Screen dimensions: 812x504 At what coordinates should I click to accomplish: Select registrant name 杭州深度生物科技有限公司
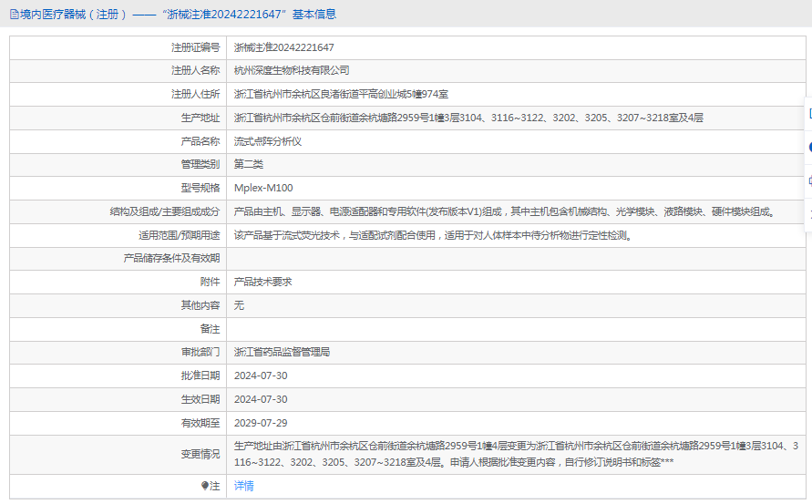(292, 70)
